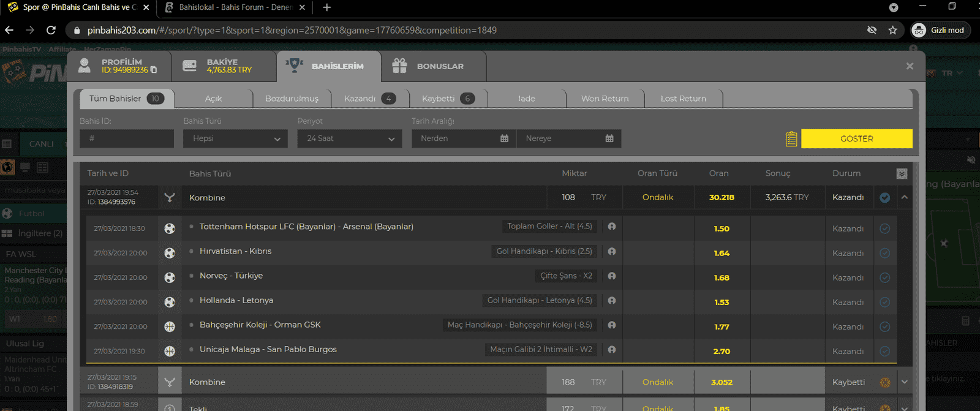This screenshot has width=980, height=411.
Task: Copy the profile ID using the copy icon
Action: pos(154,70)
